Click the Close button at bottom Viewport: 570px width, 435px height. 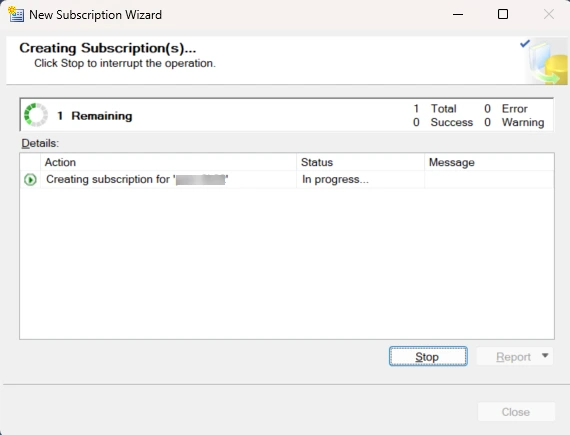coord(516,412)
